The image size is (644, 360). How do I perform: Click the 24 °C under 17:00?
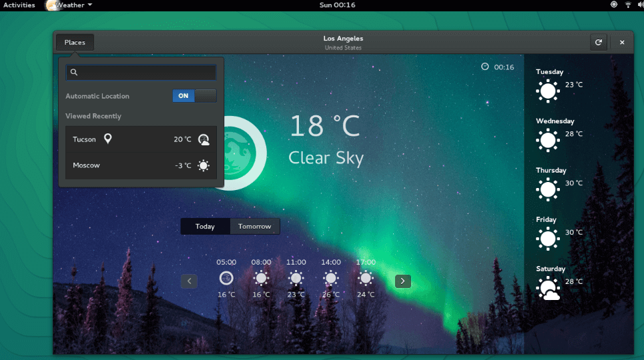pos(366,294)
